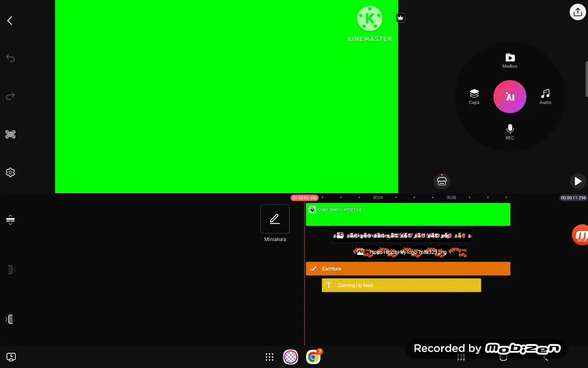This screenshot has height=368, width=588.
Task: Open the Android app drawer grid
Action: 269,357
